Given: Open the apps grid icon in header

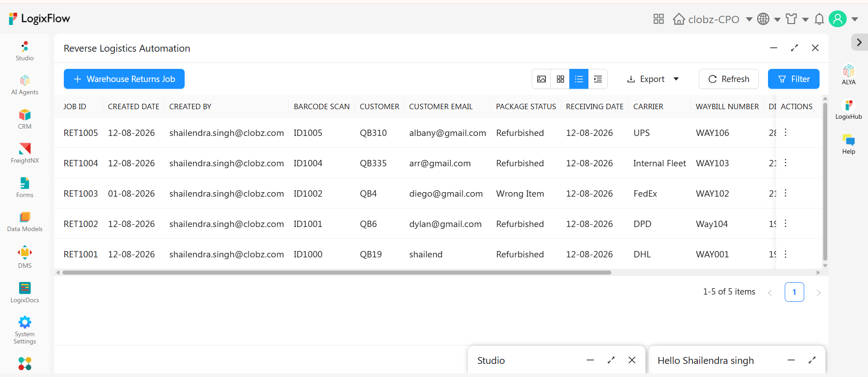Looking at the screenshot, I should click(658, 19).
